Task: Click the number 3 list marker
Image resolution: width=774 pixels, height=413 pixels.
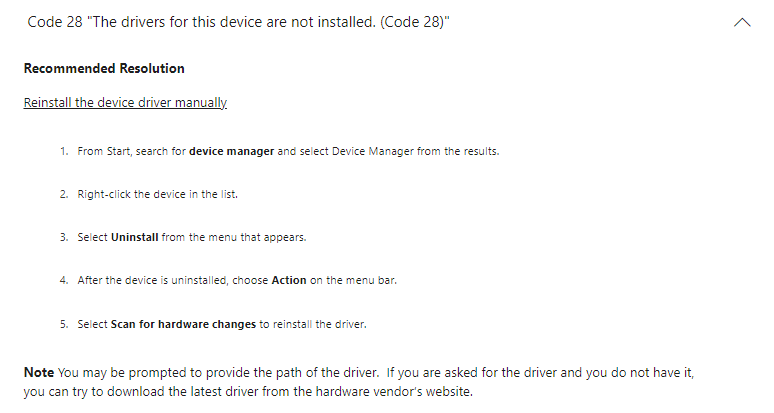Action: (x=63, y=237)
